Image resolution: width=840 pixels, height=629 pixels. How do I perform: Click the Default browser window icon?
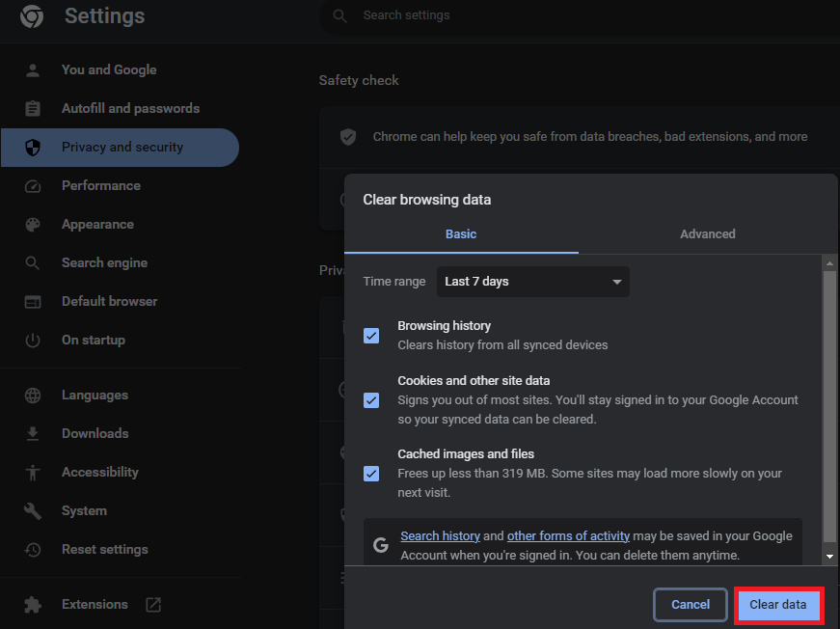click(33, 302)
